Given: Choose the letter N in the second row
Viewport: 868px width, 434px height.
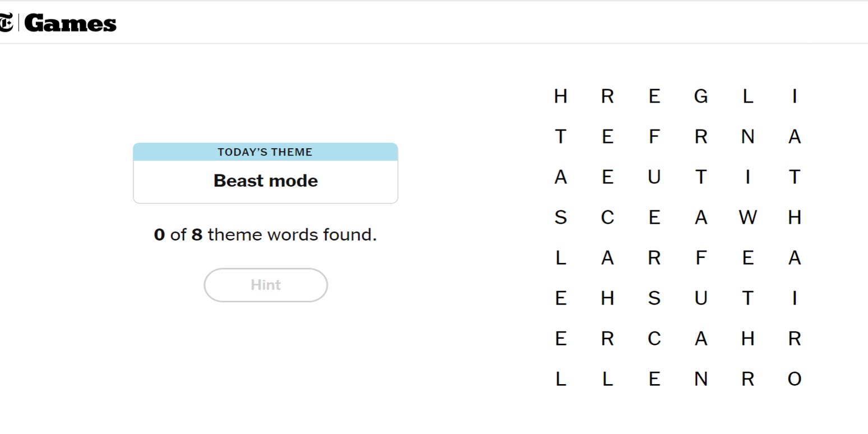Looking at the screenshot, I should pos(747,137).
